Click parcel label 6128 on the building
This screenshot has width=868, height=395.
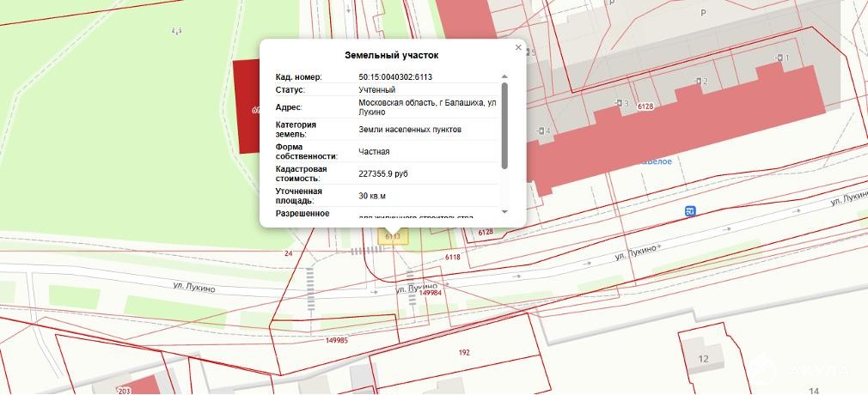click(646, 106)
